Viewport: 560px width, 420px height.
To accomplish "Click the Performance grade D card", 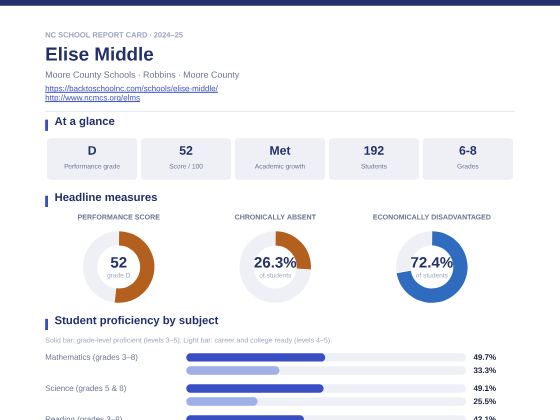I will pyautogui.click(x=92, y=159).
